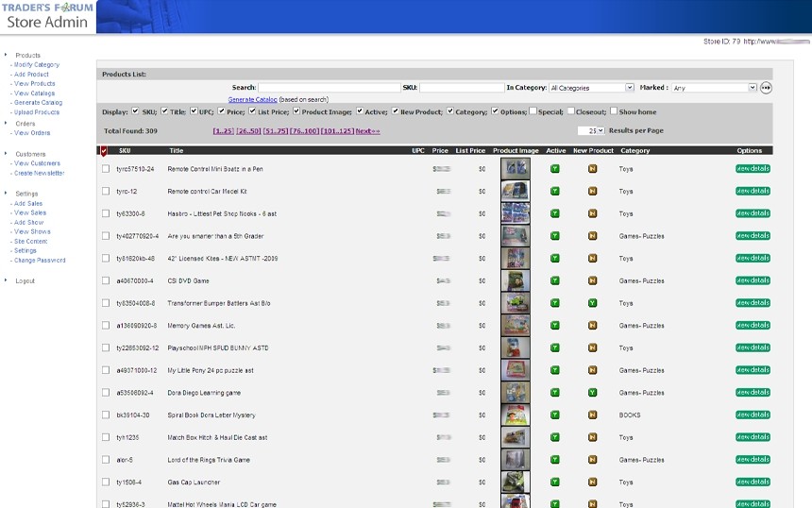Screen dimensions: 812x508
Task: Open the Results per Page dropdown
Action: tap(591, 131)
